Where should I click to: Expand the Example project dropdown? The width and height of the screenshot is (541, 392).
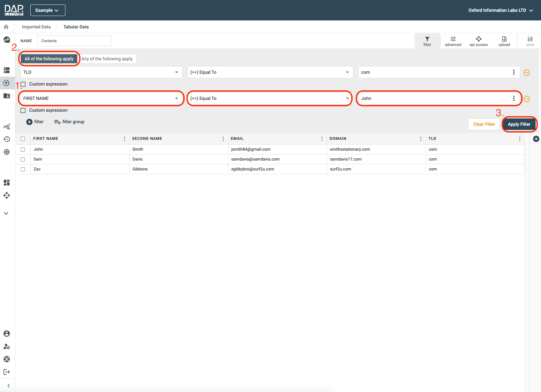tap(48, 10)
